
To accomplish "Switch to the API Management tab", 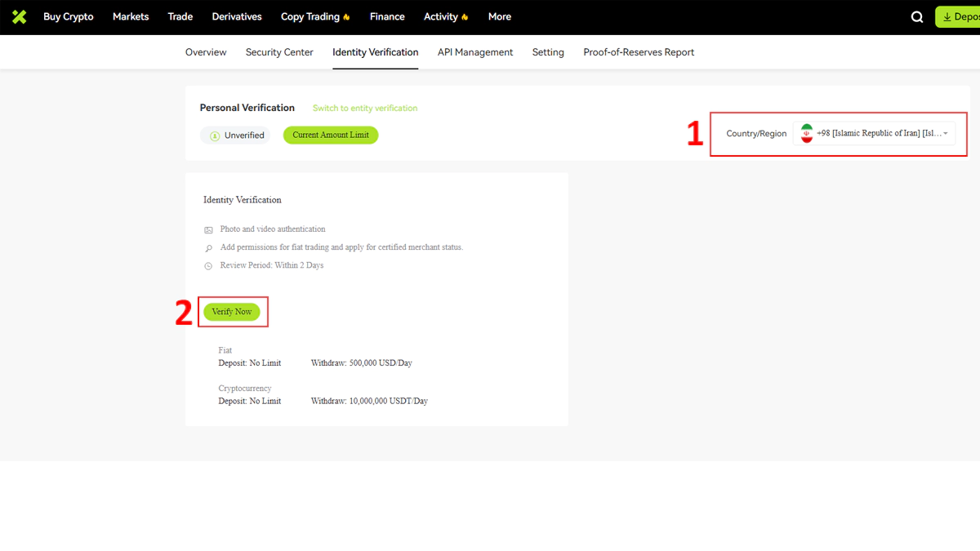I will (475, 52).
